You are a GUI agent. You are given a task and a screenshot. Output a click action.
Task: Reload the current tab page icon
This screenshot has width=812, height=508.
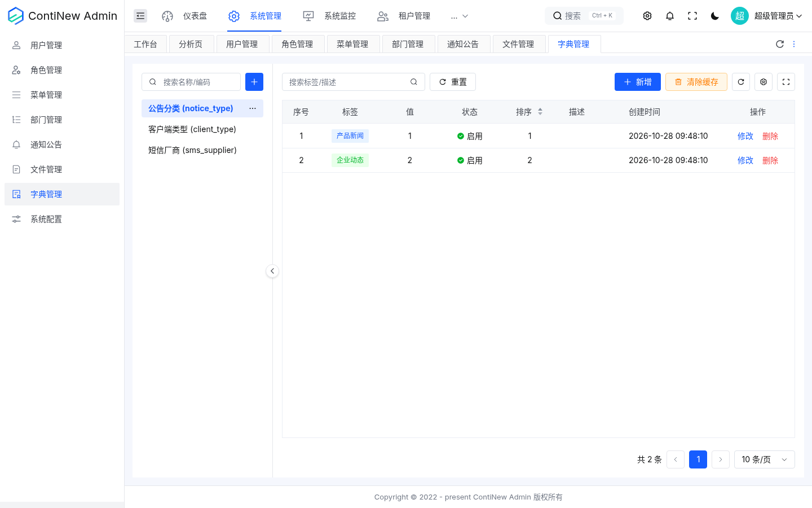[780, 44]
